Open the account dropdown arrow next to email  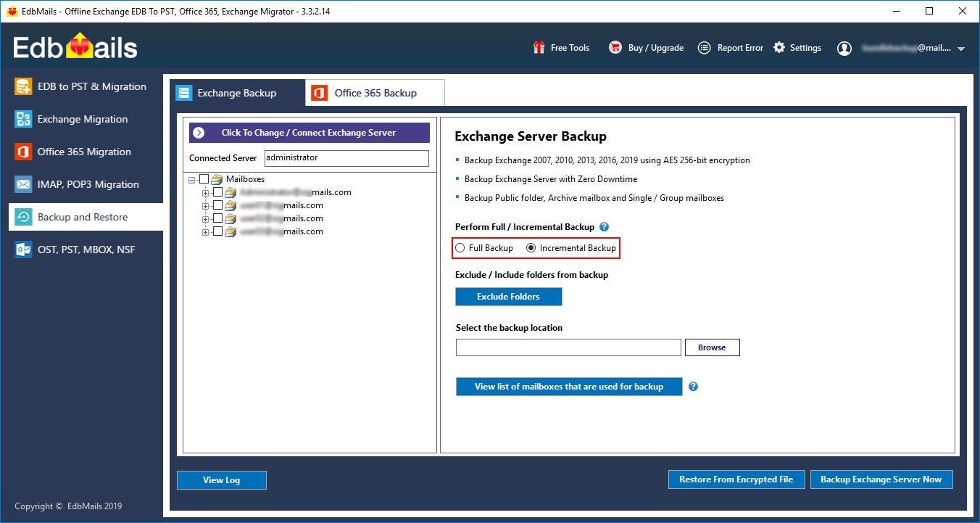tap(961, 49)
